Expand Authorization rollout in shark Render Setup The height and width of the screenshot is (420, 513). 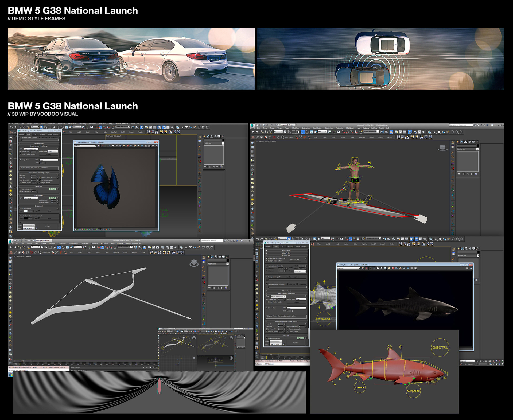(x=286, y=251)
